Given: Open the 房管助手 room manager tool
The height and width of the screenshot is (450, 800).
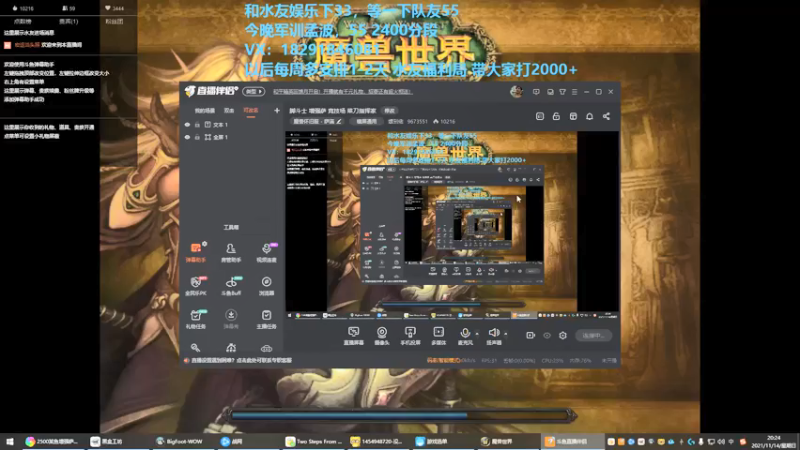Looking at the screenshot, I should [231, 253].
